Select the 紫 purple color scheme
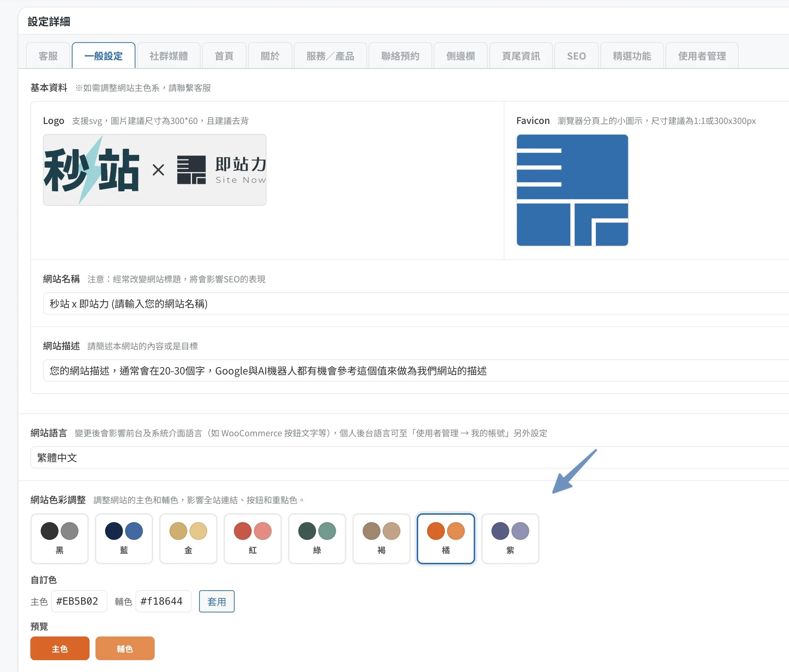This screenshot has height=672, width=789. coord(510,539)
